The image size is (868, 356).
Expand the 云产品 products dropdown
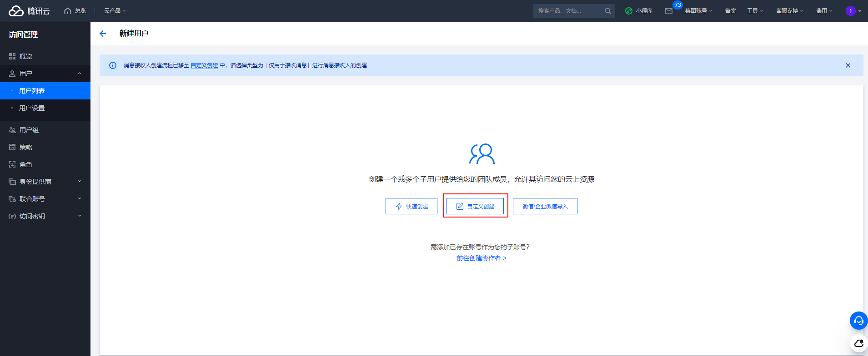click(x=115, y=11)
